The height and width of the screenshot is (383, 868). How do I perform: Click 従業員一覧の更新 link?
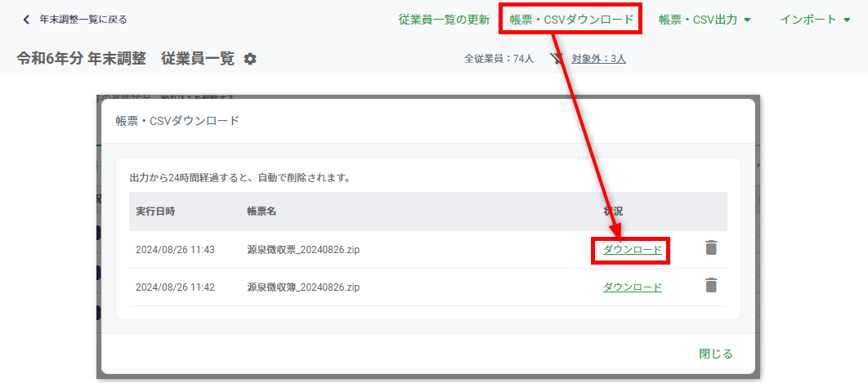[444, 20]
